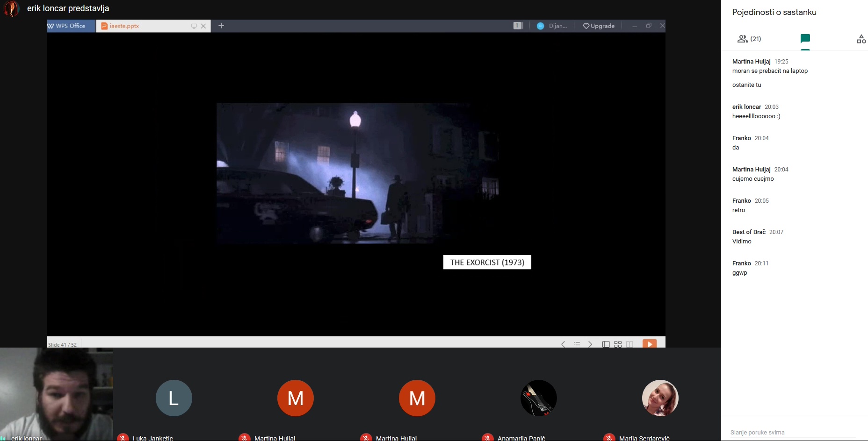The height and width of the screenshot is (441, 868).
Task: Select Marija Serdarević's profile picture tile
Action: point(660,398)
